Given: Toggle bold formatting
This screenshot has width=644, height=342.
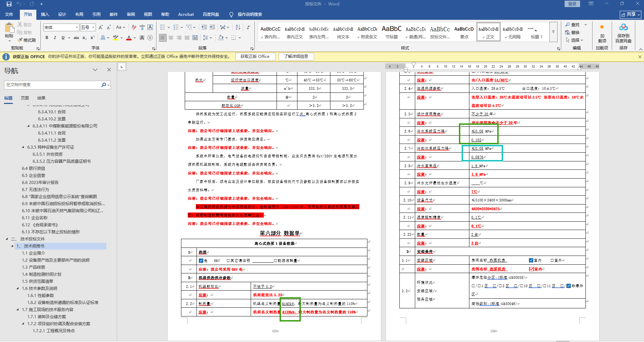Looking at the screenshot, I should 47,38.
